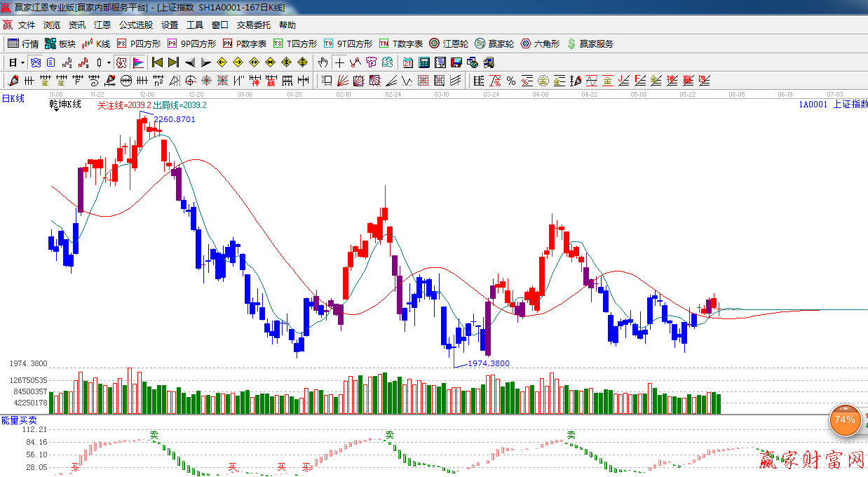Click the 2260.8701 high price label
868x477 pixels.
(x=174, y=119)
